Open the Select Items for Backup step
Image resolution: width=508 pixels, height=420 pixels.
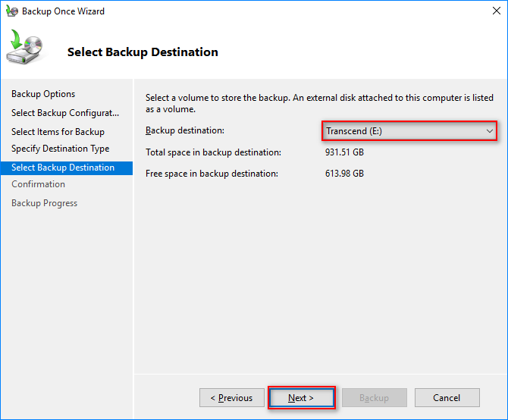point(58,132)
